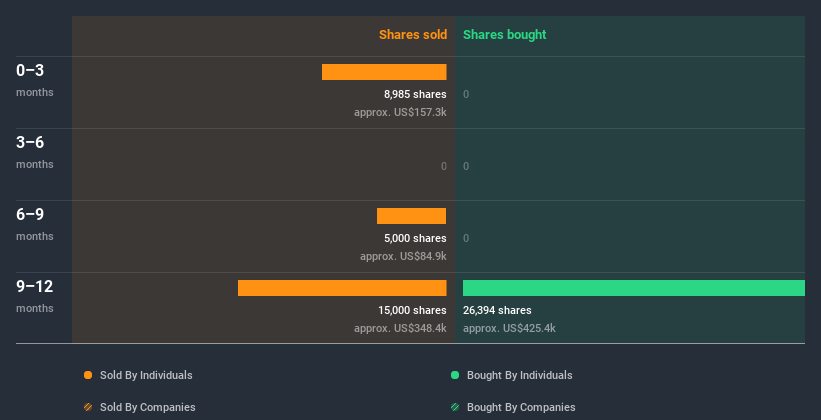Click the approx. US$157.3k value
This screenshot has width=821, height=420.
coord(400,112)
